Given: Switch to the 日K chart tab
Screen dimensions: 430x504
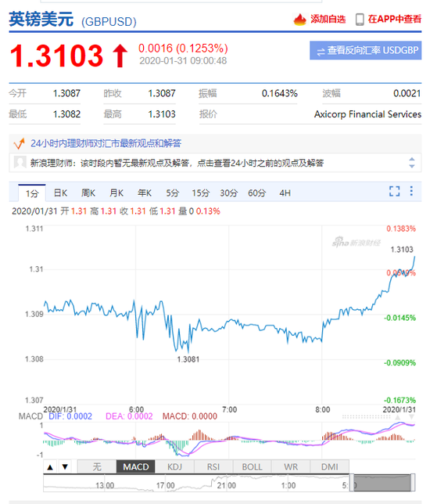Looking at the screenshot, I should point(60,193).
